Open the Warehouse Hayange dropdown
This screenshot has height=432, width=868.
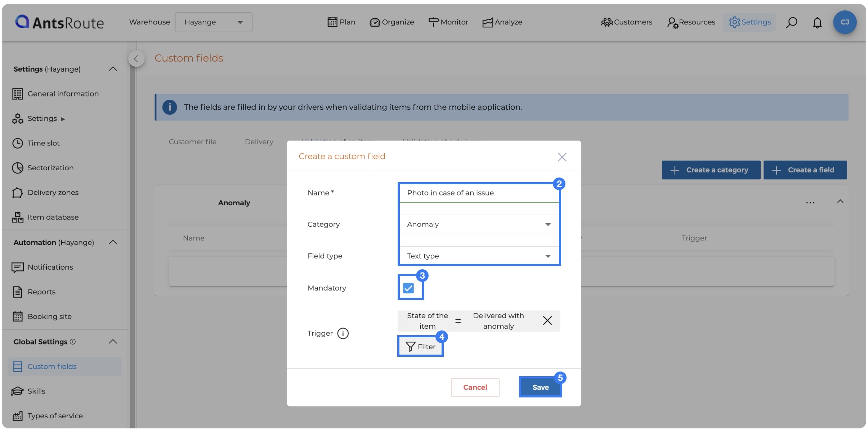[x=214, y=22]
